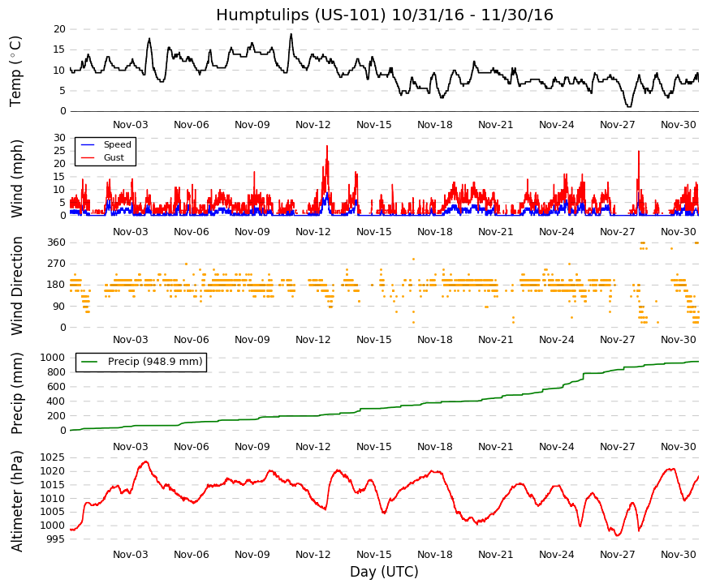Click Nov-24 tick under wind direction chart
This screenshot has height=588, width=707.
click(556, 340)
